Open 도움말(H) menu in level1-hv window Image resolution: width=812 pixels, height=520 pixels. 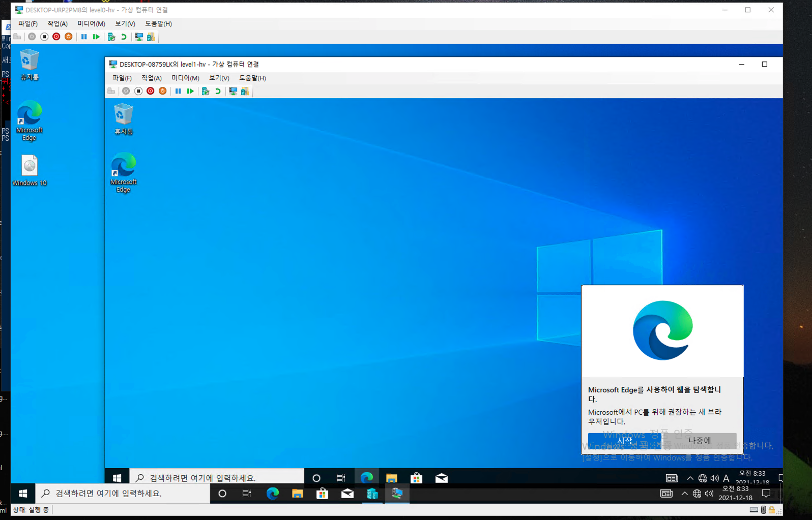(x=253, y=78)
